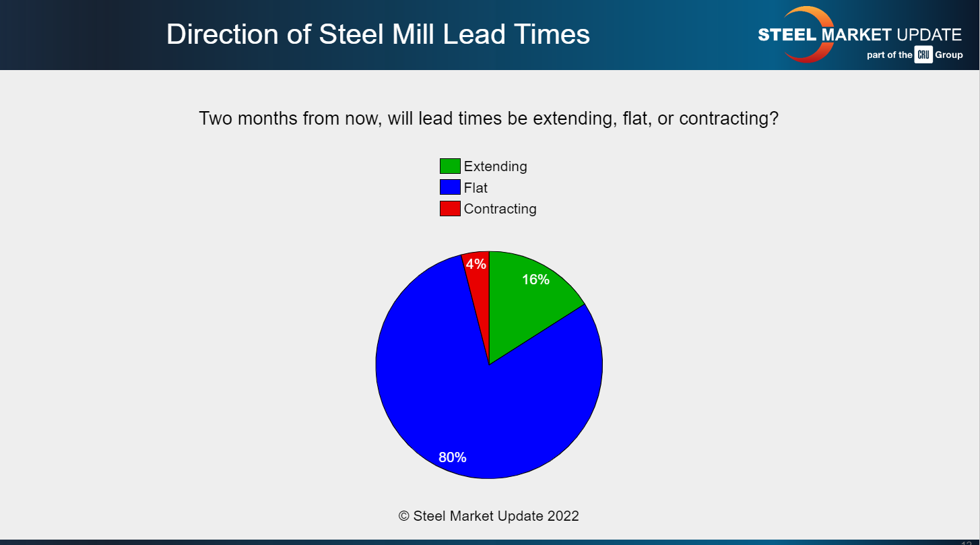Click the slide title Direction of Steel Mill Lead Times
This screenshot has width=980, height=545.
378,34
